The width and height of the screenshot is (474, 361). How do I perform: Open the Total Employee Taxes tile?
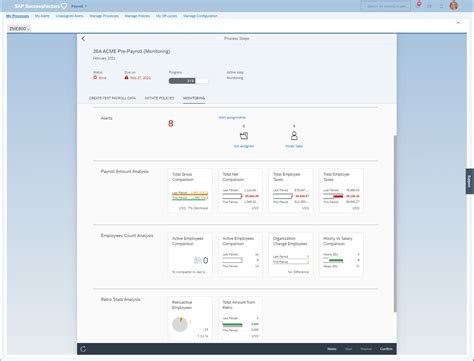[x=291, y=191]
